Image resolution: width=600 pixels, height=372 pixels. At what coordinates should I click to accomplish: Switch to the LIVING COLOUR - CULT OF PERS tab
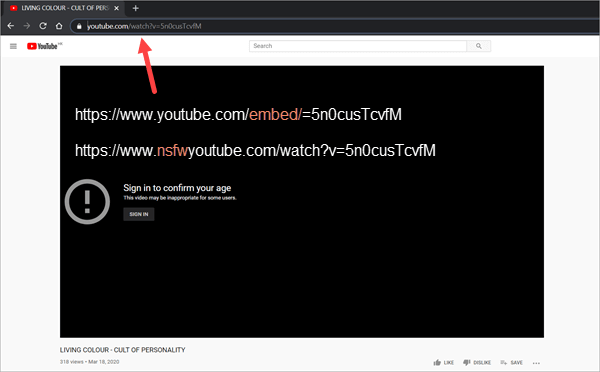(65, 8)
